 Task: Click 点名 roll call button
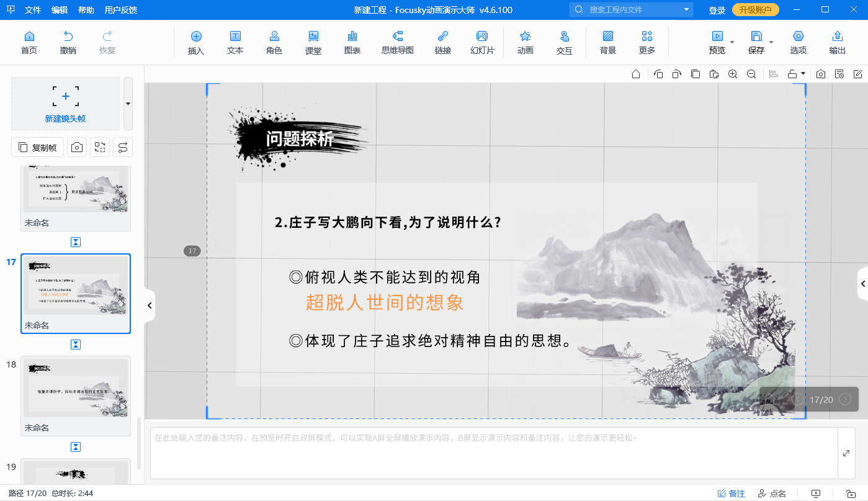click(772, 494)
